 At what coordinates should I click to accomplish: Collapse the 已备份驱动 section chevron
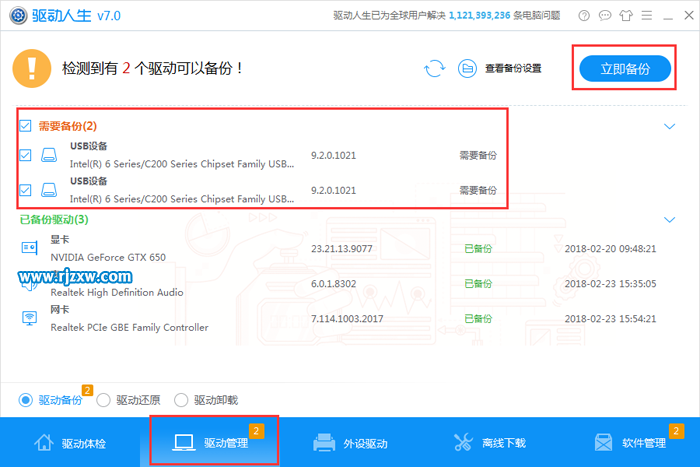(669, 220)
